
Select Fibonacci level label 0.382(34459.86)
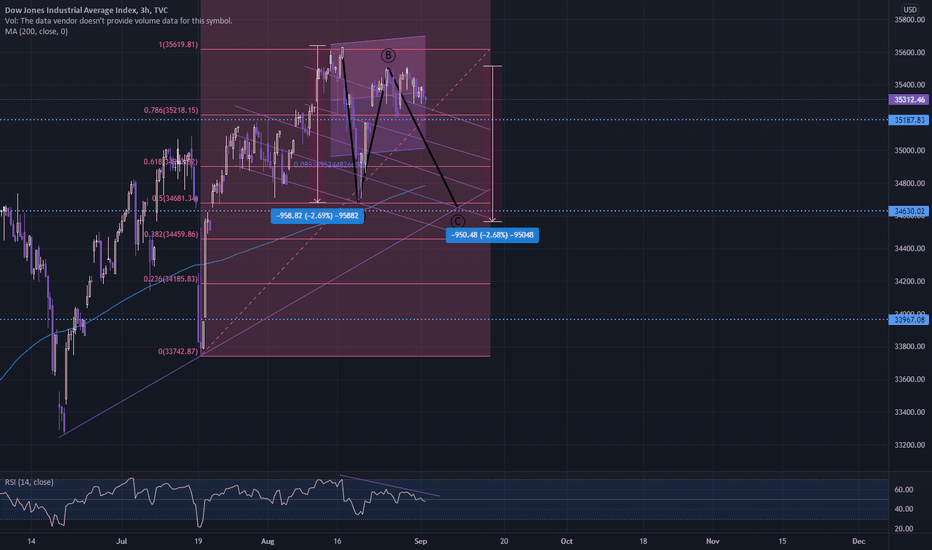171,235
